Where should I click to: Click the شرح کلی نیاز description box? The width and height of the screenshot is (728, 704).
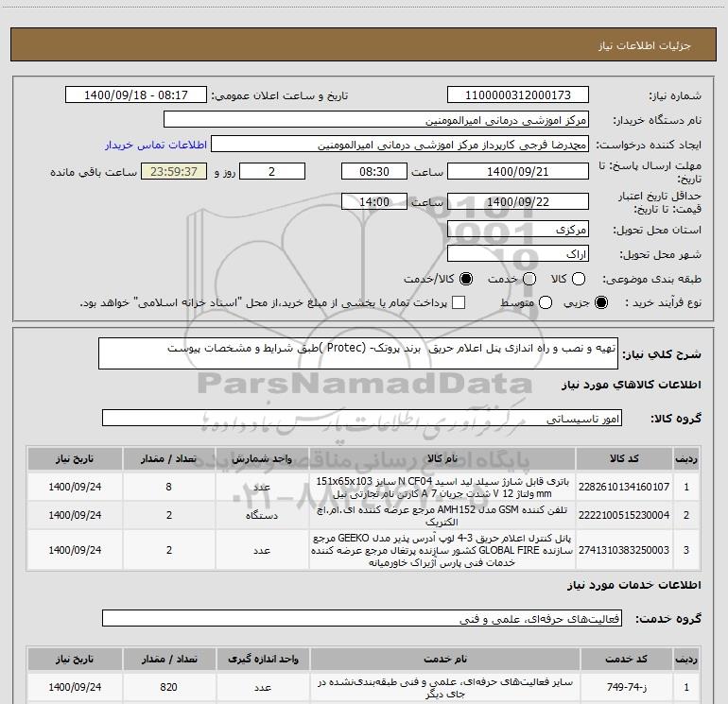click(x=358, y=353)
